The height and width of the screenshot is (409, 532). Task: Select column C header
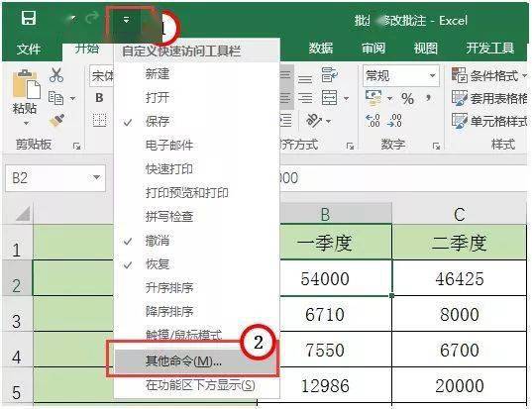point(460,214)
